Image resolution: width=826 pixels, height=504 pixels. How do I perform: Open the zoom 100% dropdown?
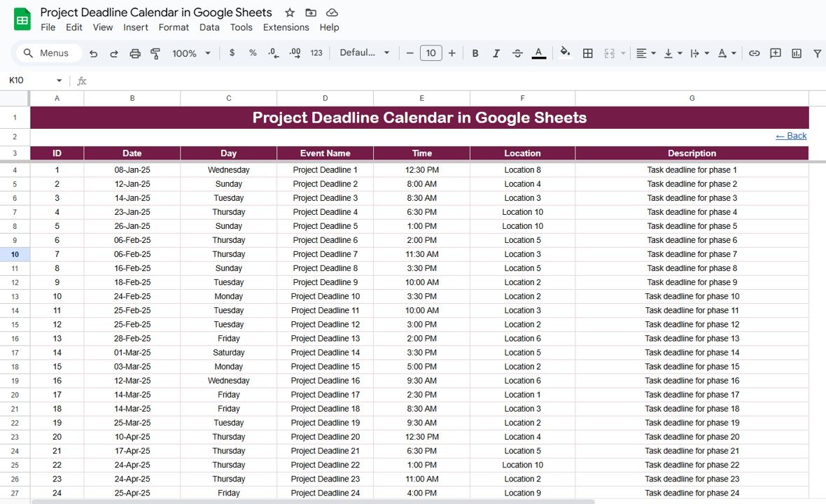coord(191,53)
